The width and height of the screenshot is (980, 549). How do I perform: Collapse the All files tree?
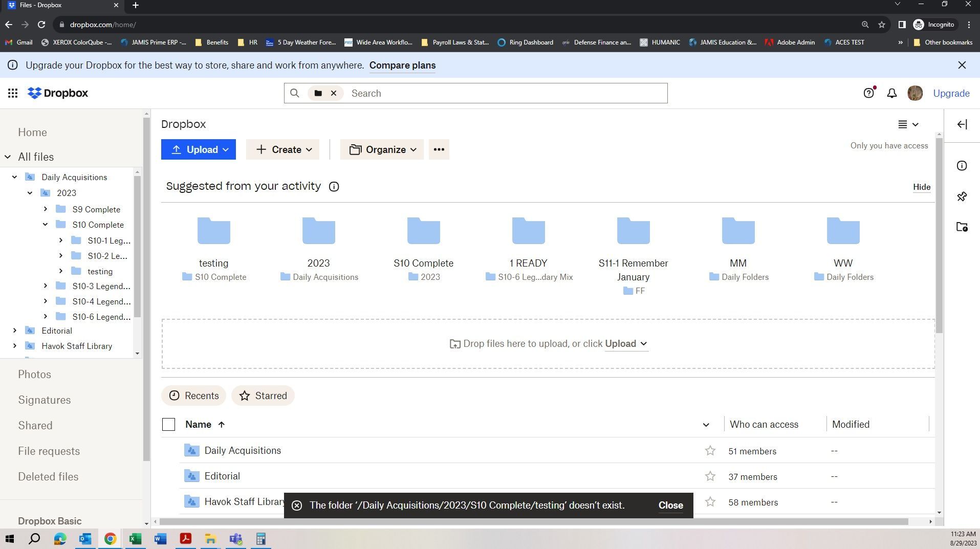(x=8, y=157)
